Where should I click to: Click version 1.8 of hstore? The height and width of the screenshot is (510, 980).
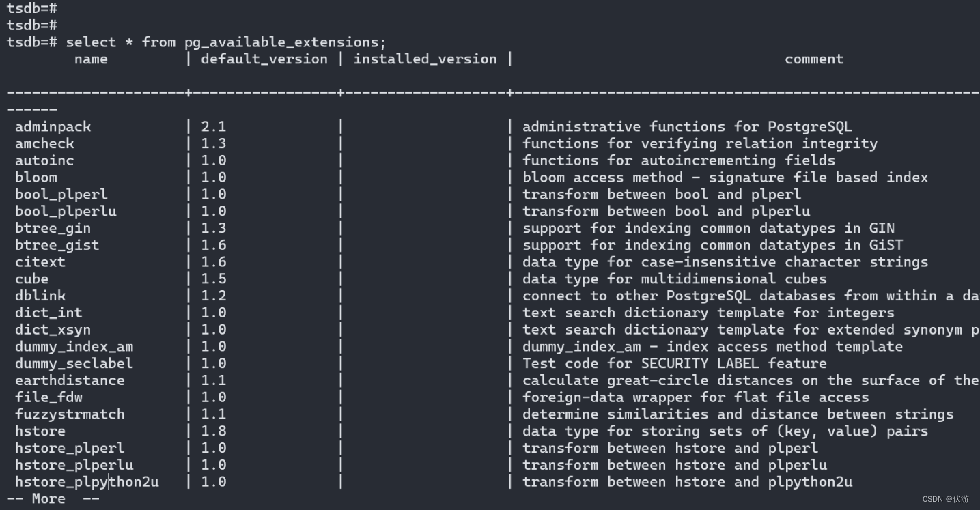click(x=213, y=431)
